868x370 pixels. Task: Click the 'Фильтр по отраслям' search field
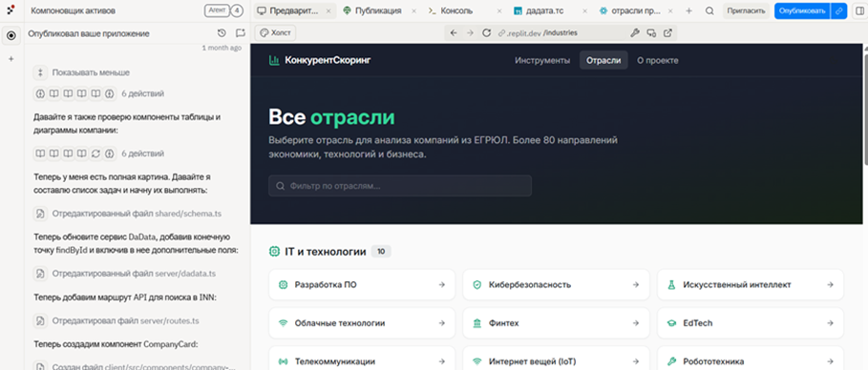coord(400,186)
